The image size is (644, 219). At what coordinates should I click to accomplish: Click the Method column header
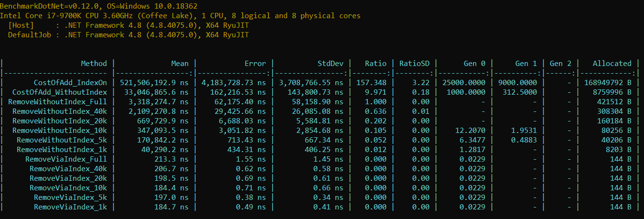pyautogui.click(x=94, y=63)
